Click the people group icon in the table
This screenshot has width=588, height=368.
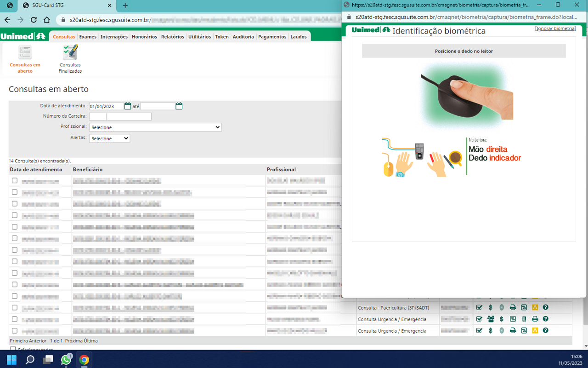point(491,319)
